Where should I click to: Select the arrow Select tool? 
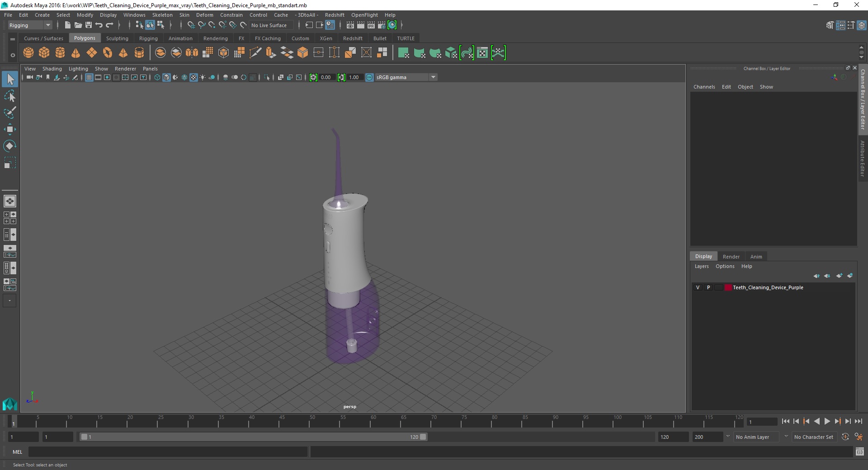point(10,80)
